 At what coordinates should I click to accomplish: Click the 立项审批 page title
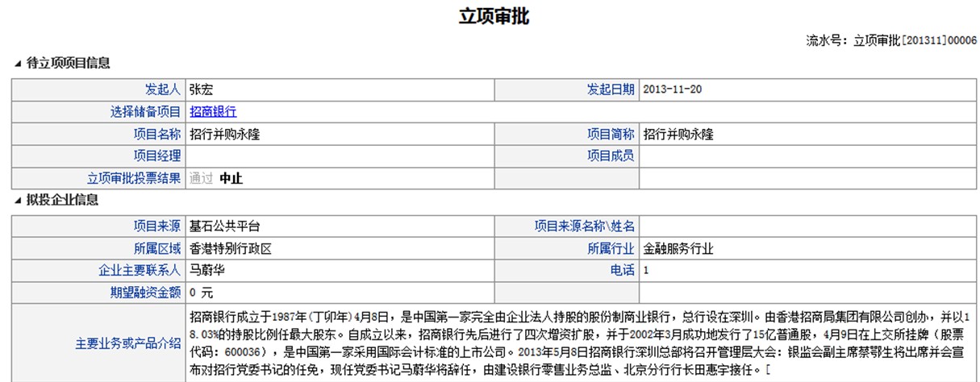[x=494, y=15]
